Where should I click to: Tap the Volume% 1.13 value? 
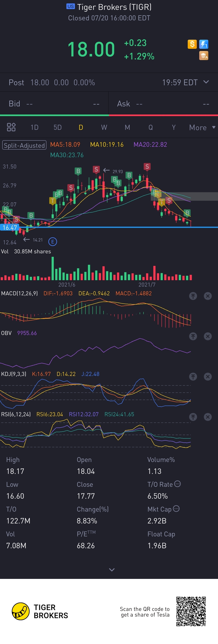pyautogui.click(x=154, y=471)
